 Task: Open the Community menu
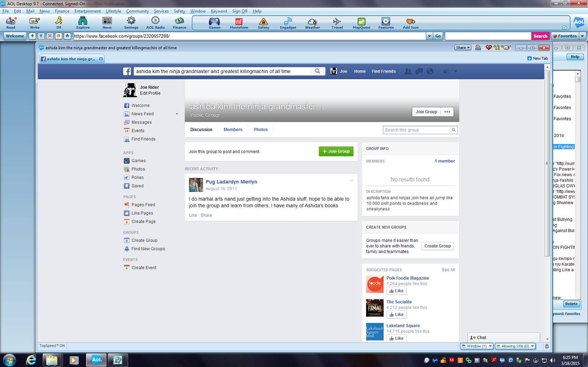pos(137,11)
